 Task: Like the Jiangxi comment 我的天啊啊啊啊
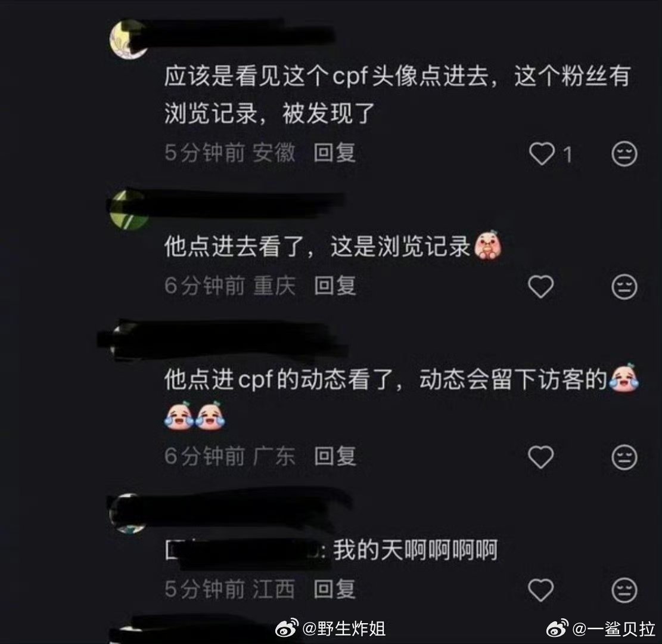click(x=541, y=590)
